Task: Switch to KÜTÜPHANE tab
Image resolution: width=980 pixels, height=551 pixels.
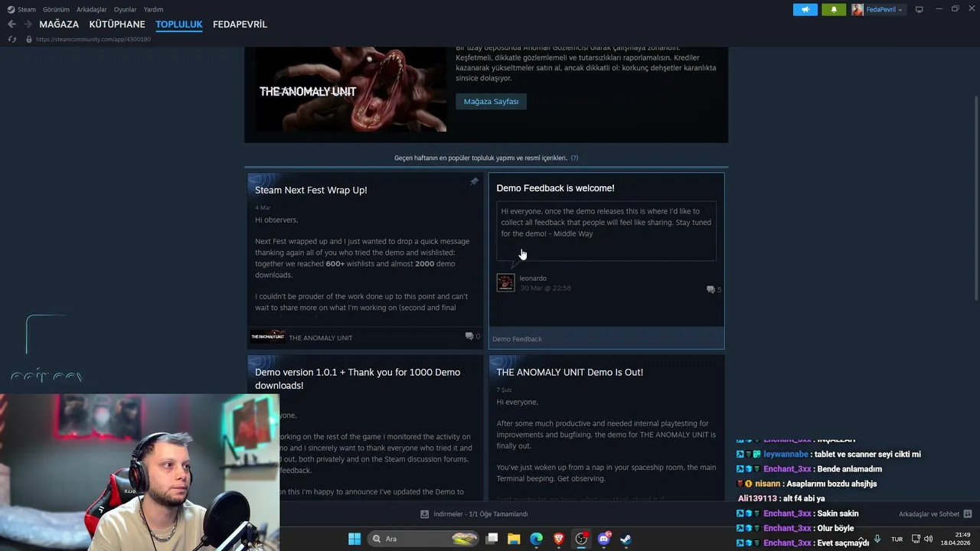Action: [117, 24]
